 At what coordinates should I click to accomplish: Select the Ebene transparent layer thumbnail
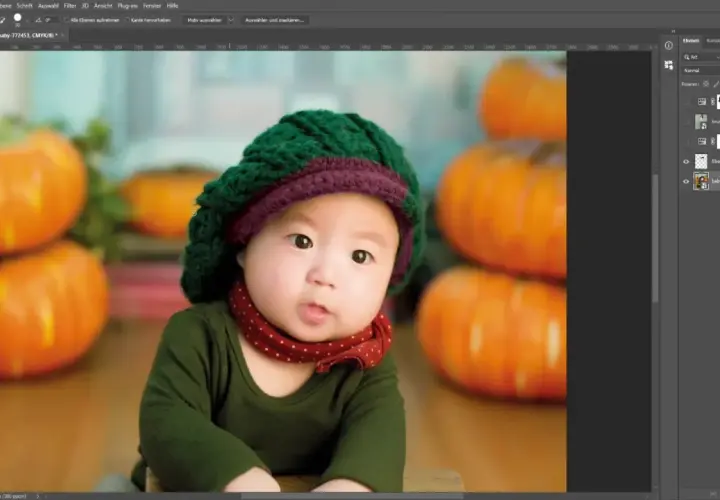point(701,161)
